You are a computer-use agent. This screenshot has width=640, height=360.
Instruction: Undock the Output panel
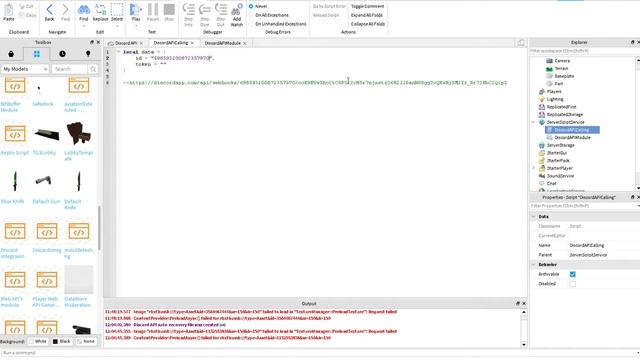tap(518, 303)
